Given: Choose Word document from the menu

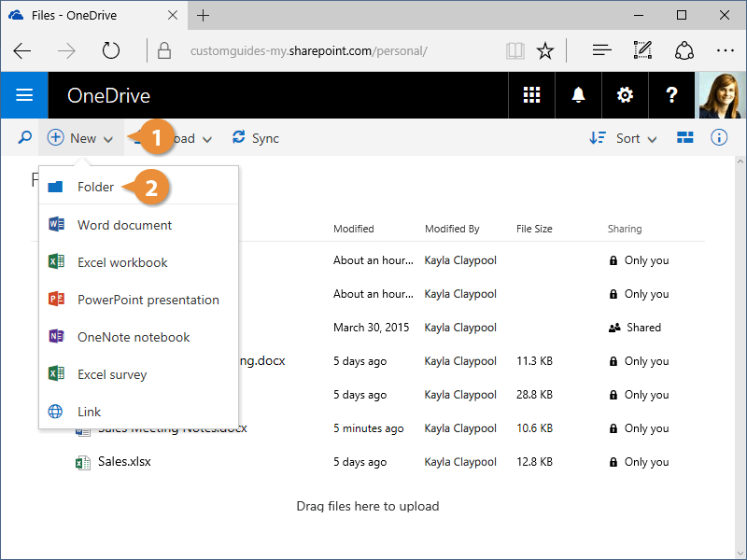Looking at the screenshot, I should coord(124,225).
